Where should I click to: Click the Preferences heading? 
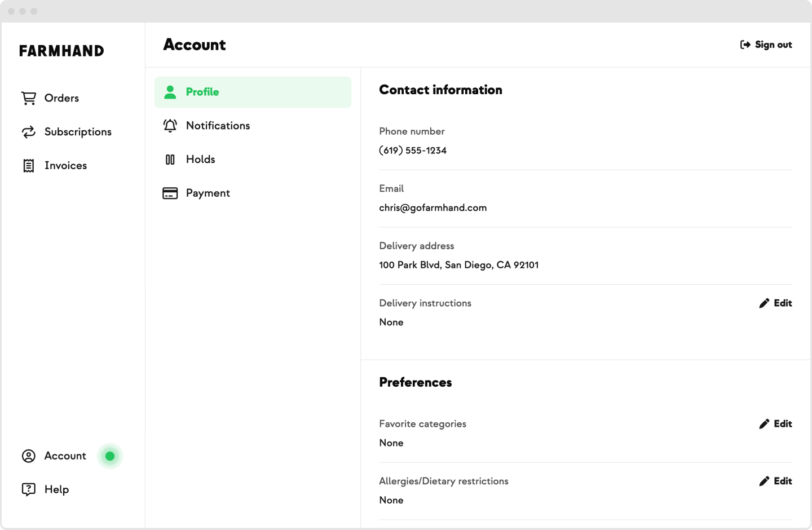click(416, 383)
